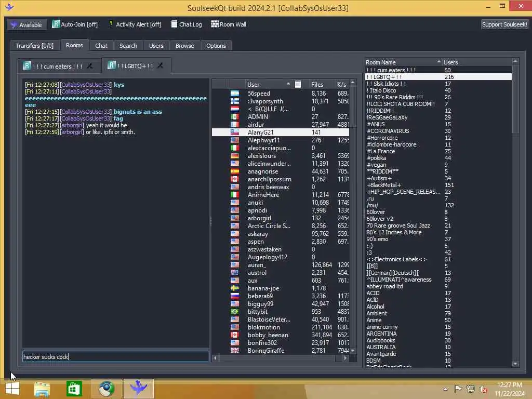Select user :3vaporsynth in list
Viewport: 532px width, 399px height.
(265, 101)
